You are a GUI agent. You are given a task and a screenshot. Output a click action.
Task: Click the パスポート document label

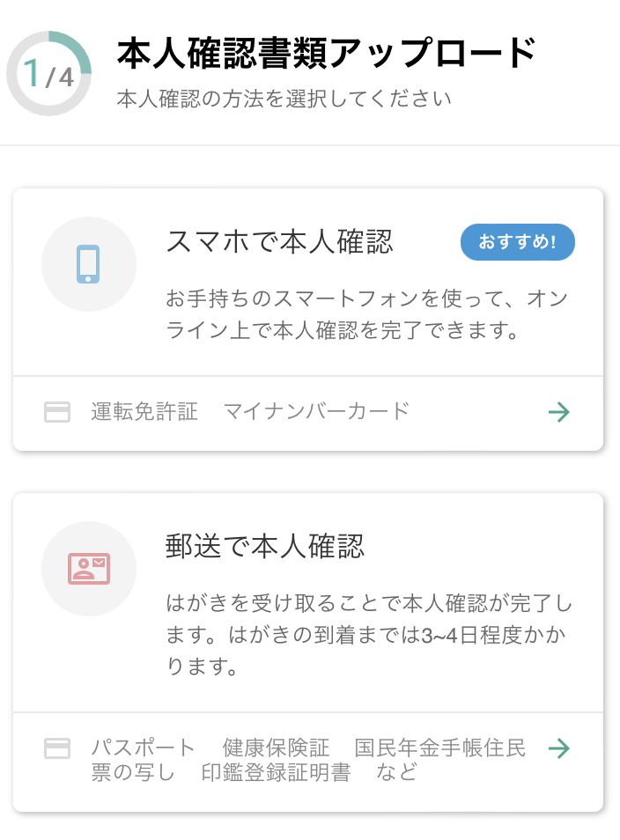click(143, 748)
